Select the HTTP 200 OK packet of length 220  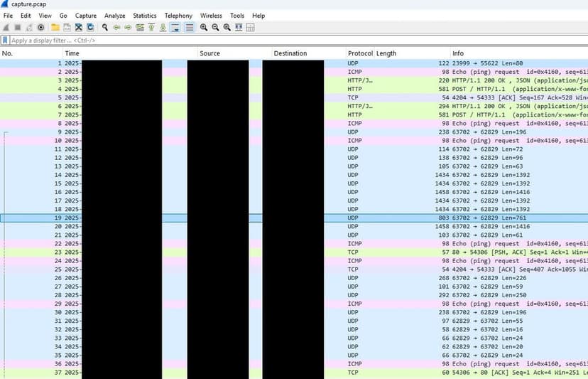294,80
